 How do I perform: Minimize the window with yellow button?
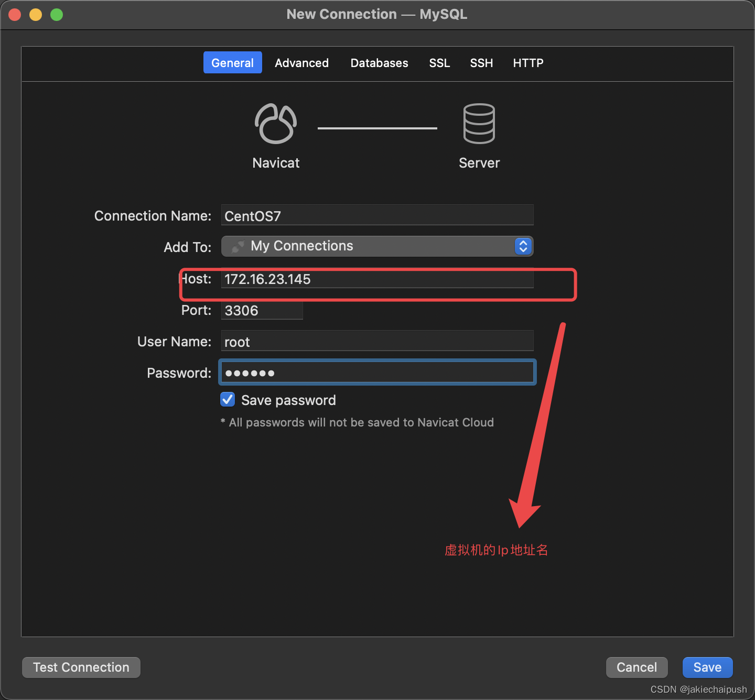[x=36, y=15]
